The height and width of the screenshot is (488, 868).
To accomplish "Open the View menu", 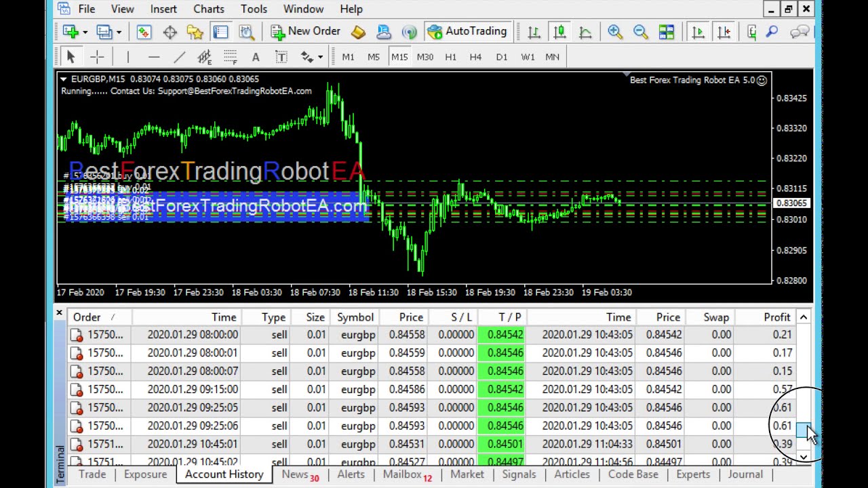I will tap(123, 9).
